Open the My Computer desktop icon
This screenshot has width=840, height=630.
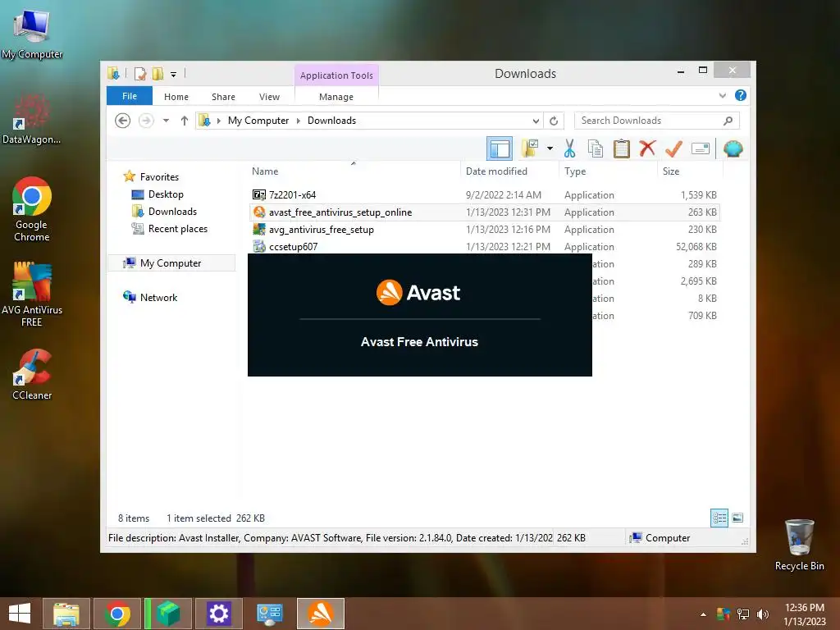tap(32, 33)
